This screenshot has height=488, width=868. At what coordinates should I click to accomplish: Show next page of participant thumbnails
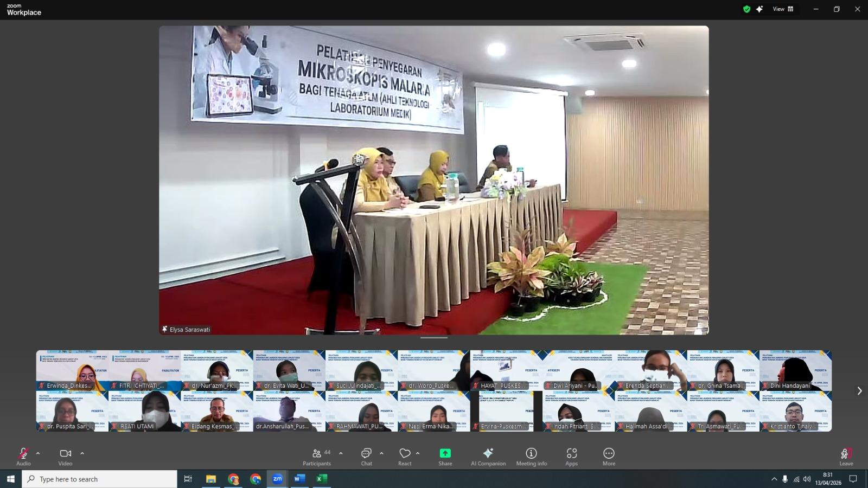click(859, 391)
